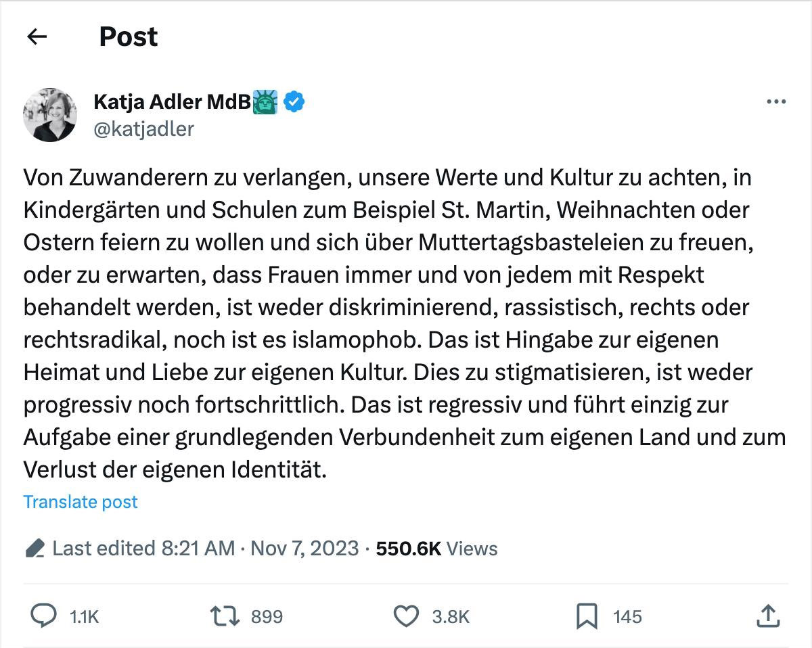Click the blue verified badge
This screenshot has height=648, width=812.
[x=294, y=102]
